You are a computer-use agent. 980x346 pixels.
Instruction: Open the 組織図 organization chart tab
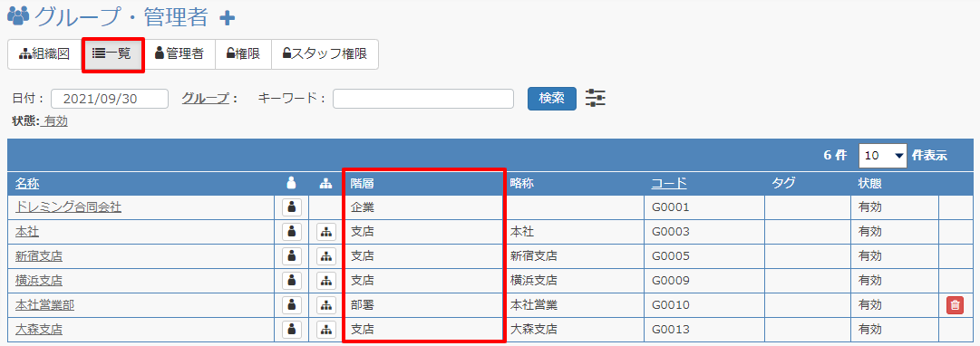(x=44, y=54)
